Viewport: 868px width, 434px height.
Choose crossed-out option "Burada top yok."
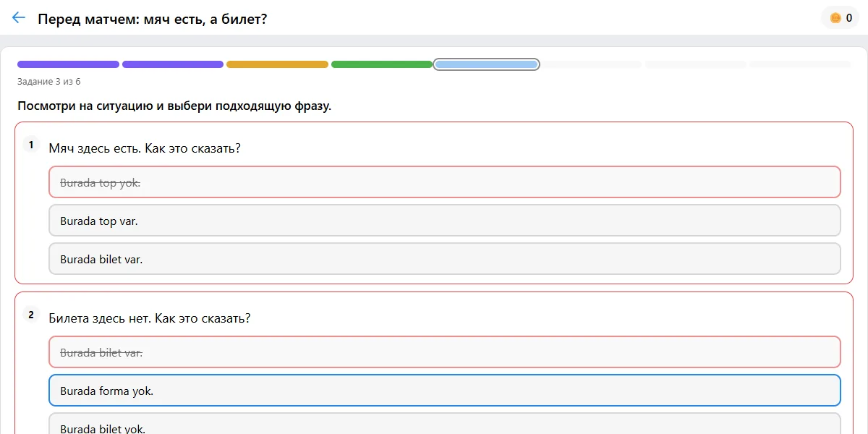[445, 182]
